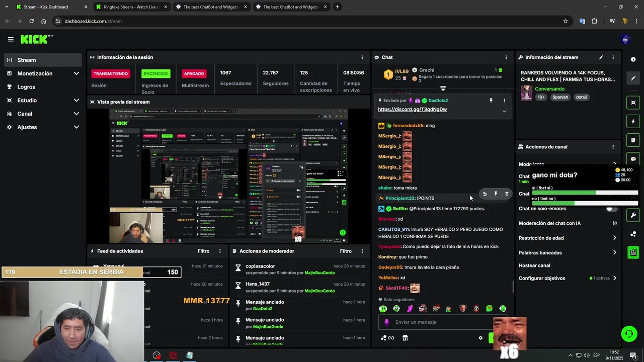
Task: Open Configurar objetivos chevron
Action: (615, 278)
